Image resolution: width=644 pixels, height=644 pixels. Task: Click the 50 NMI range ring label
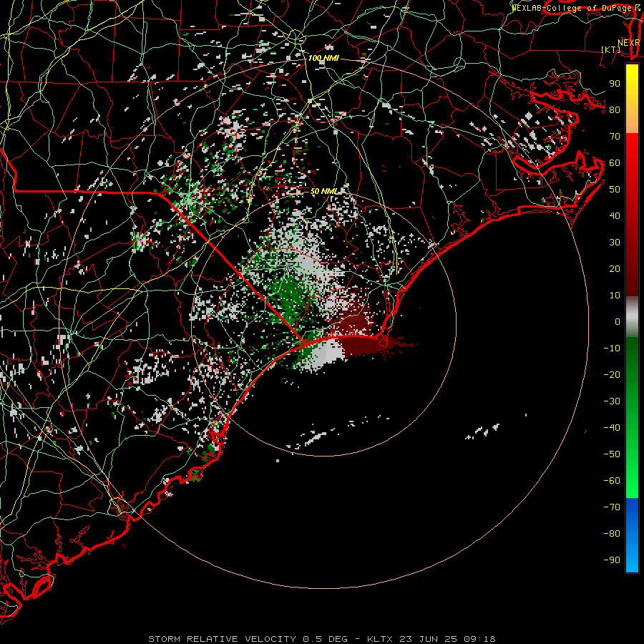tap(323, 191)
